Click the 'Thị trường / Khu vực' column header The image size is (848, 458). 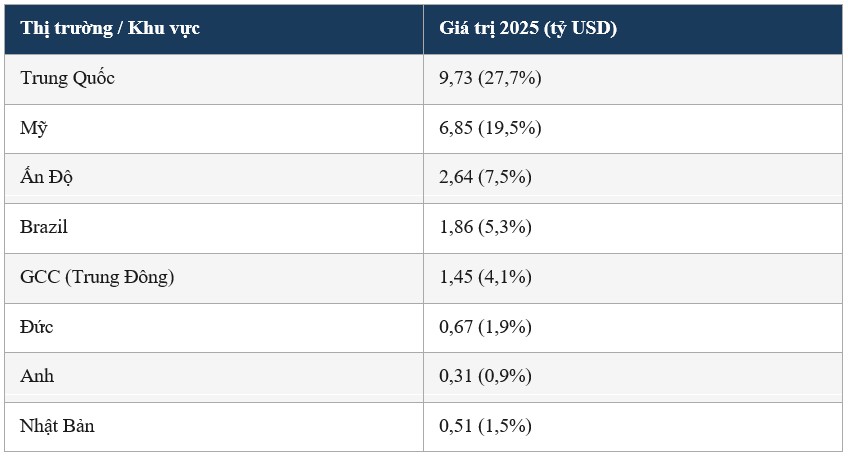click(x=109, y=28)
